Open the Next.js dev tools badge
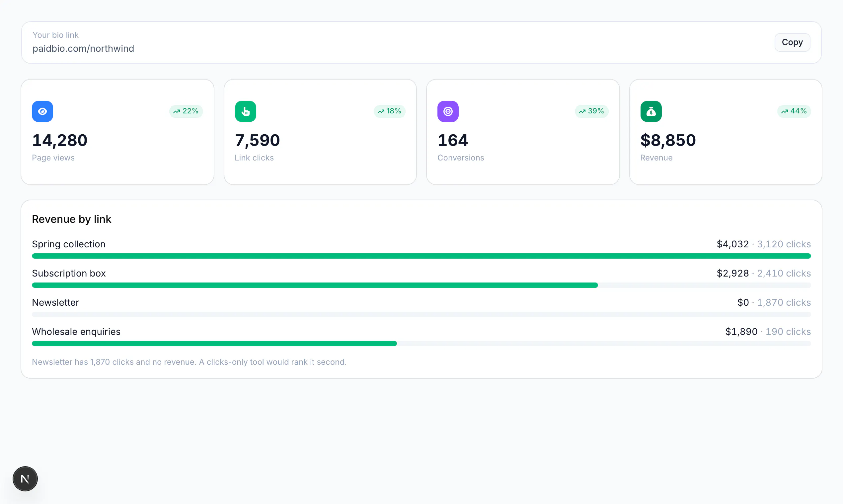This screenshot has width=843, height=504. [x=25, y=478]
